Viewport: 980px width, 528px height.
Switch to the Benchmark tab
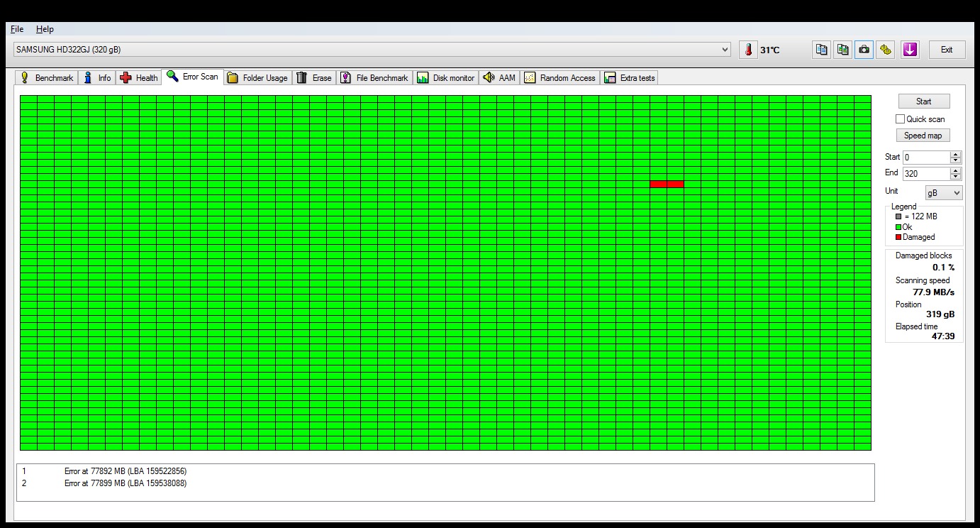tap(46, 78)
